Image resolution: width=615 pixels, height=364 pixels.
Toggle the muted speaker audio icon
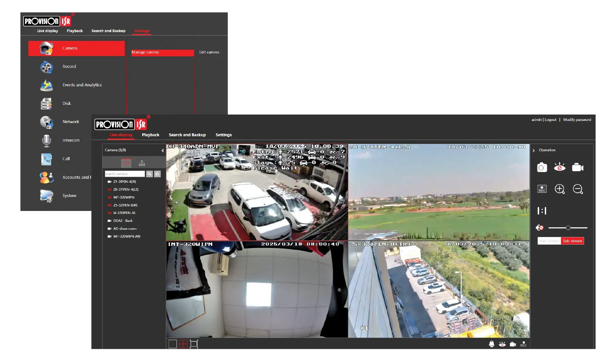(539, 228)
